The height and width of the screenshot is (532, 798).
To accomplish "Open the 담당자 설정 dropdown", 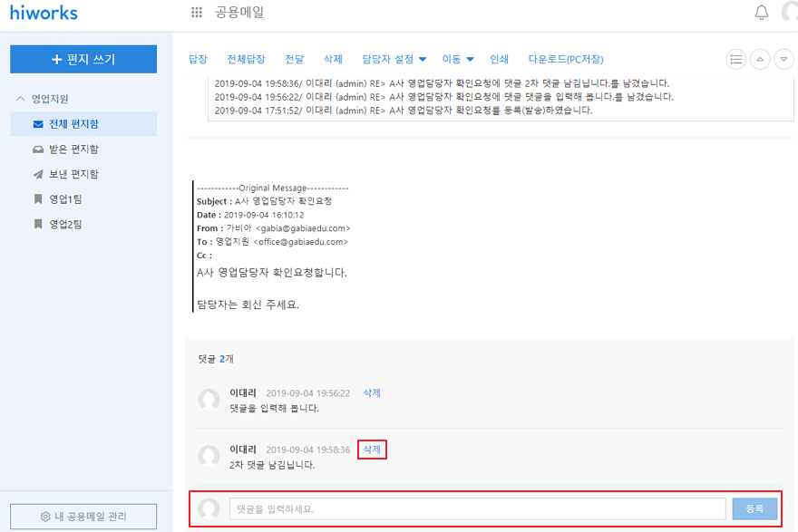I will point(394,59).
